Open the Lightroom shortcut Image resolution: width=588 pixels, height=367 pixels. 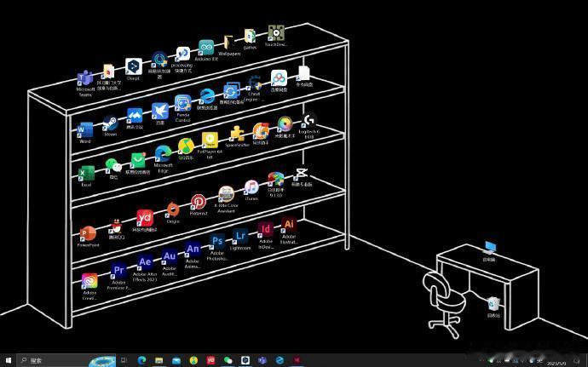click(240, 236)
